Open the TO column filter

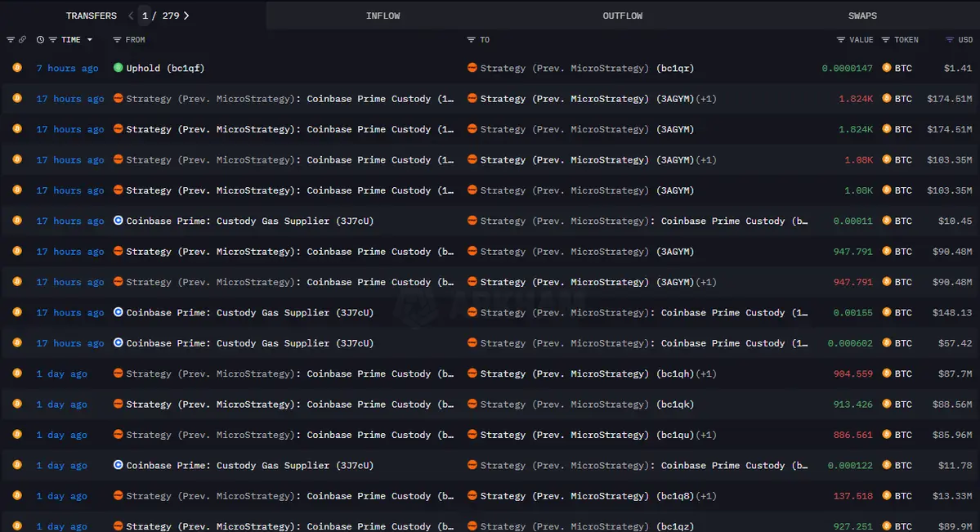click(472, 39)
